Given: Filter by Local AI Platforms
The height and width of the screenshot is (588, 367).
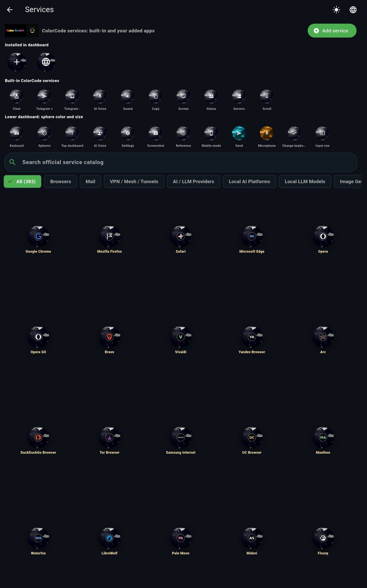Looking at the screenshot, I should (x=250, y=181).
